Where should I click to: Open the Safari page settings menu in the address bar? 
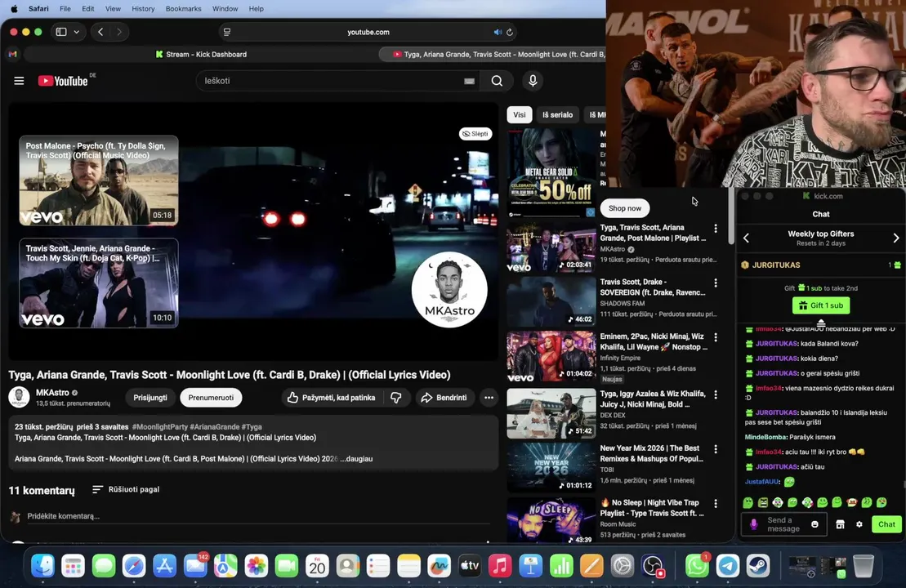[227, 33]
